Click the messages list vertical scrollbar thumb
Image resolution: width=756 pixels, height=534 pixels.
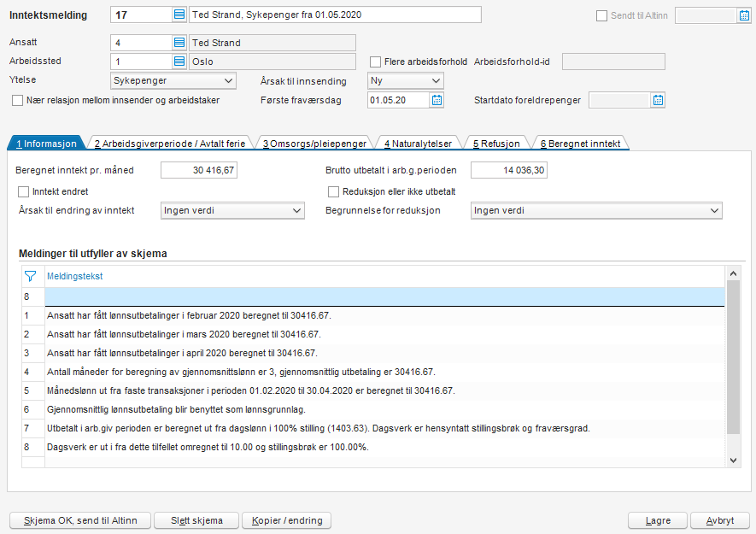(733, 357)
